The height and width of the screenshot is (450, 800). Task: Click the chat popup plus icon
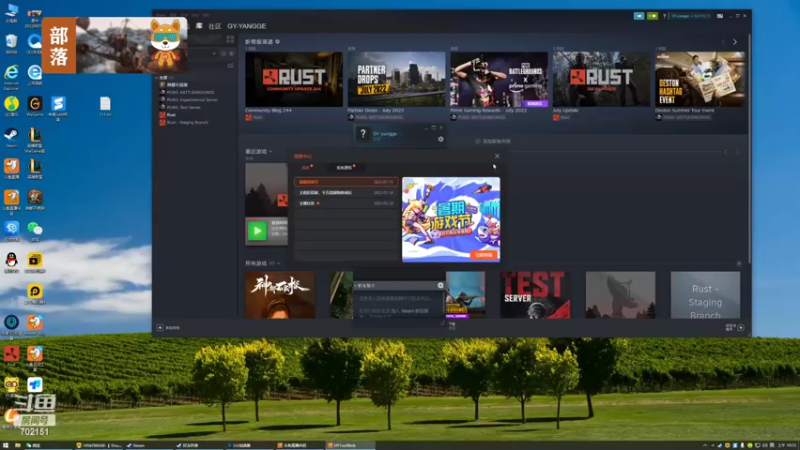[440, 286]
